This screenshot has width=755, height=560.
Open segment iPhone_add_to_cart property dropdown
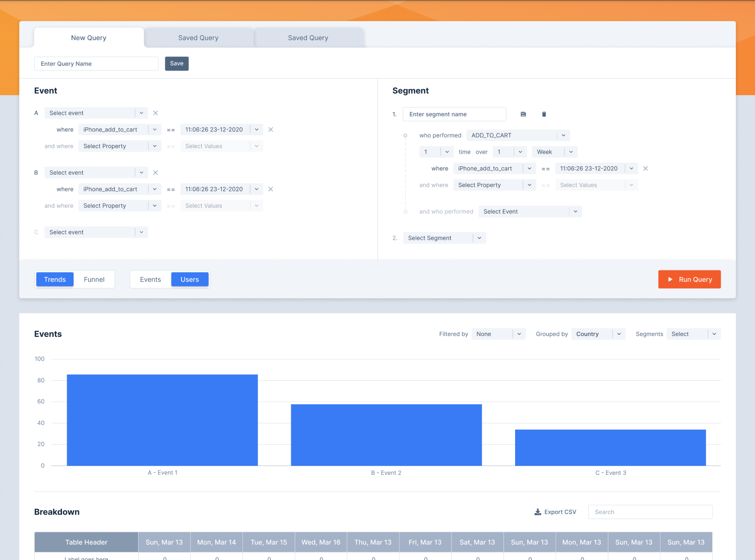pyautogui.click(x=495, y=169)
